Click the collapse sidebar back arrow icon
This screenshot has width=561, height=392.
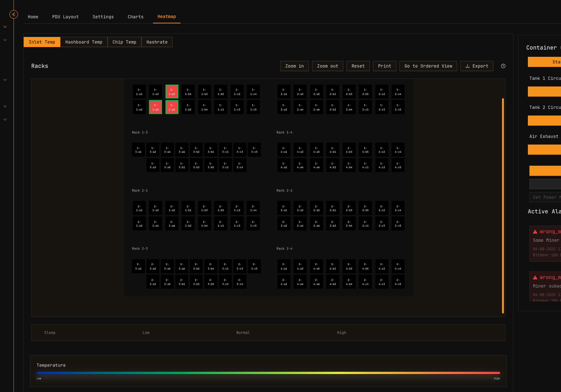pyautogui.click(x=14, y=15)
